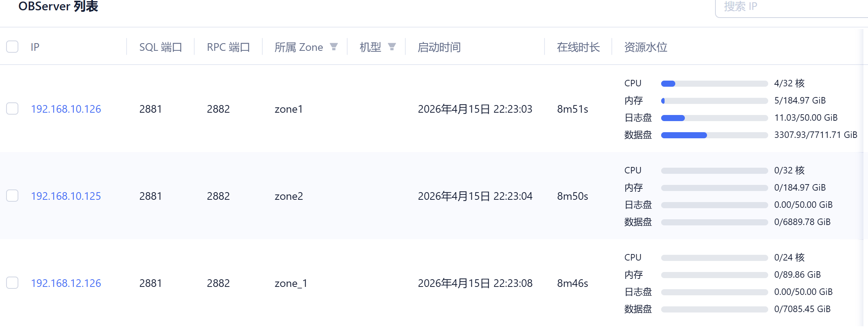
Task: Click the 启动时间 column header
Action: (x=439, y=47)
